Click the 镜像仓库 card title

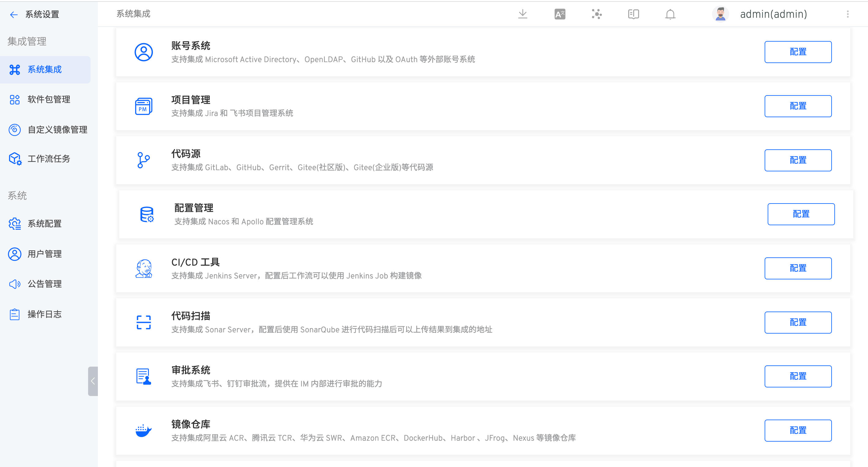click(191, 424)
